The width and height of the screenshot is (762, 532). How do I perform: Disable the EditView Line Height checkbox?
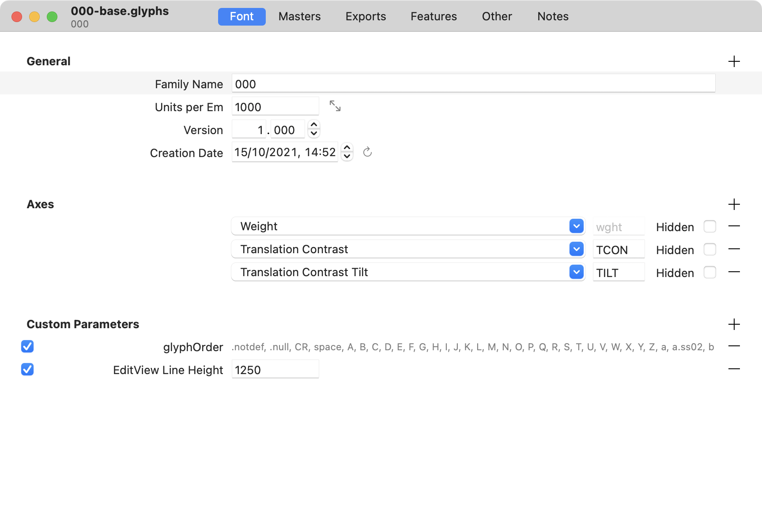pos(27,369)
